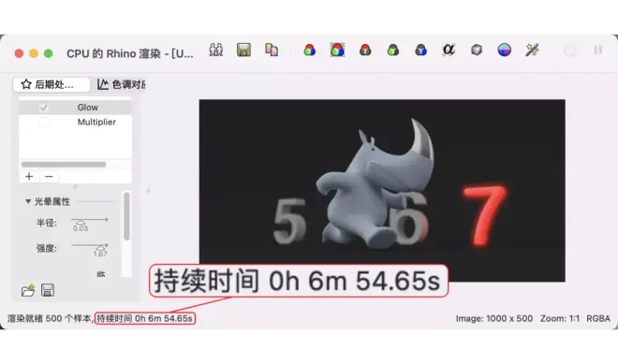Select the Multiplier row in effects list
This screenshot has width=618, height=364.
point(75,123)
